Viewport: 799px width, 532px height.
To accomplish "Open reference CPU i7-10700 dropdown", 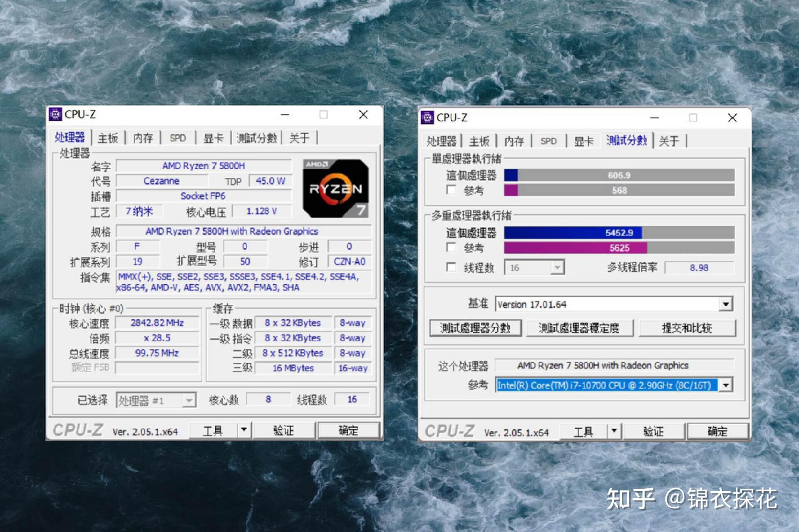I will click(x=726, y=385).
